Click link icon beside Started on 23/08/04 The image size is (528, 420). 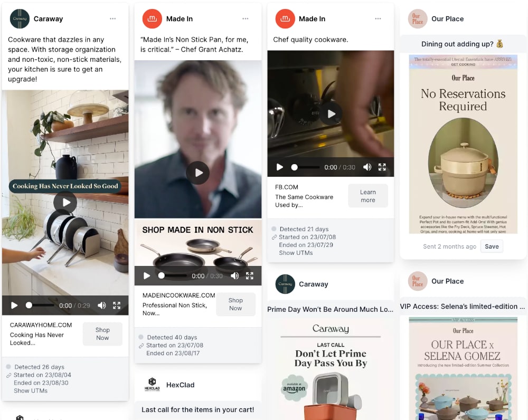click(9, 376)
